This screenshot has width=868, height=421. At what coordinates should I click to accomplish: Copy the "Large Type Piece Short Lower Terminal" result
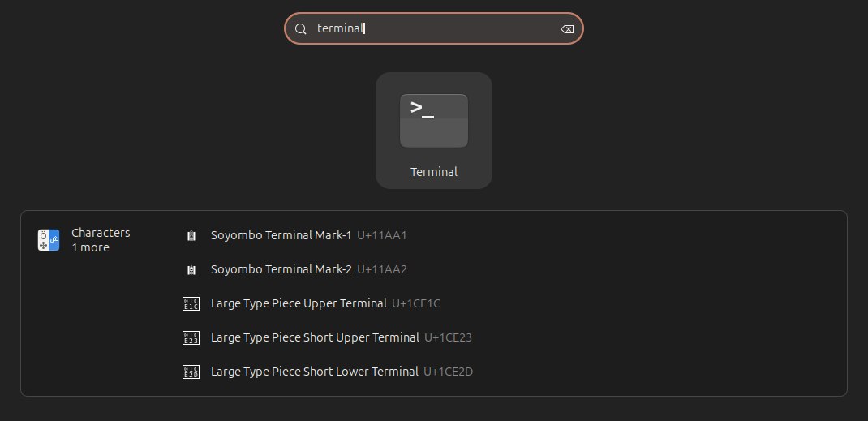[315, 372]
